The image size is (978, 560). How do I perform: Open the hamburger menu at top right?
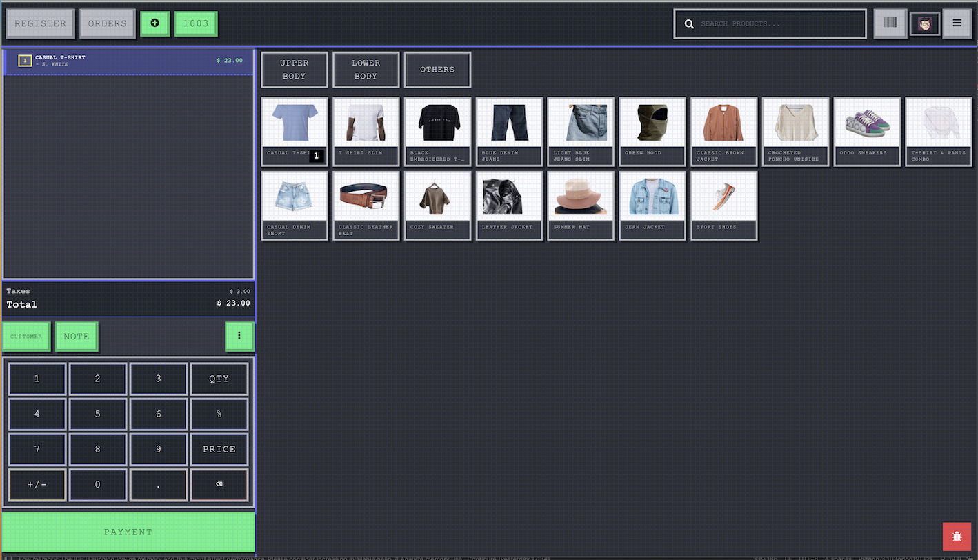tap(957, 23)
